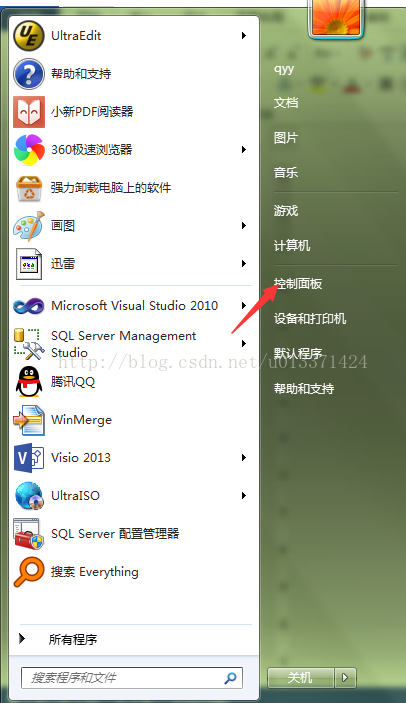406x703 pixels.
Task: Click the search magnifier in the search box
Action: (230, 677)
